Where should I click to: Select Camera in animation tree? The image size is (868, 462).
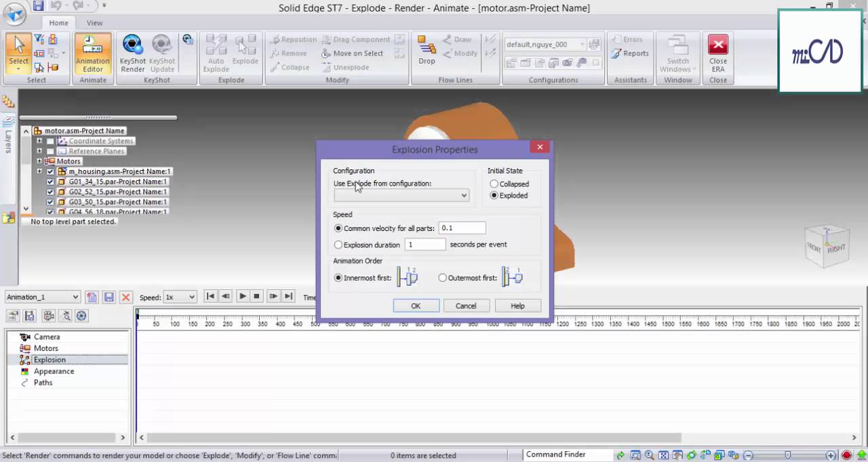(x=47, y=337)
